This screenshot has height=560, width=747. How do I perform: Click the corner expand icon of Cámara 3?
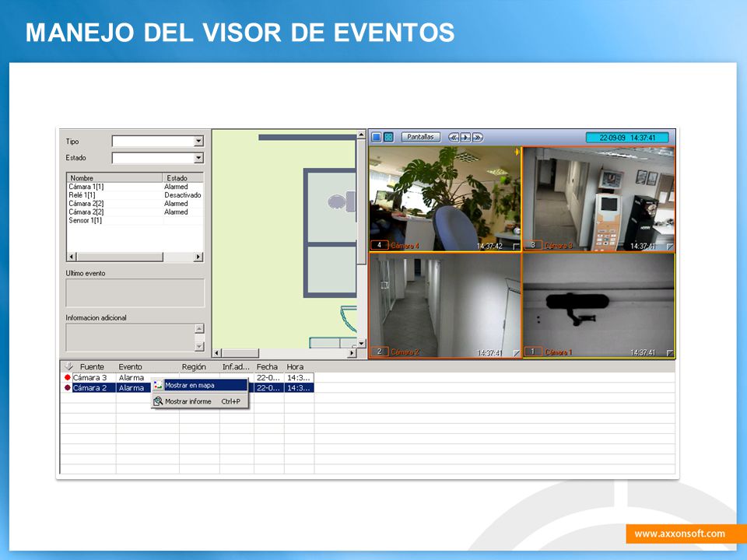click(x=670, y=247)
